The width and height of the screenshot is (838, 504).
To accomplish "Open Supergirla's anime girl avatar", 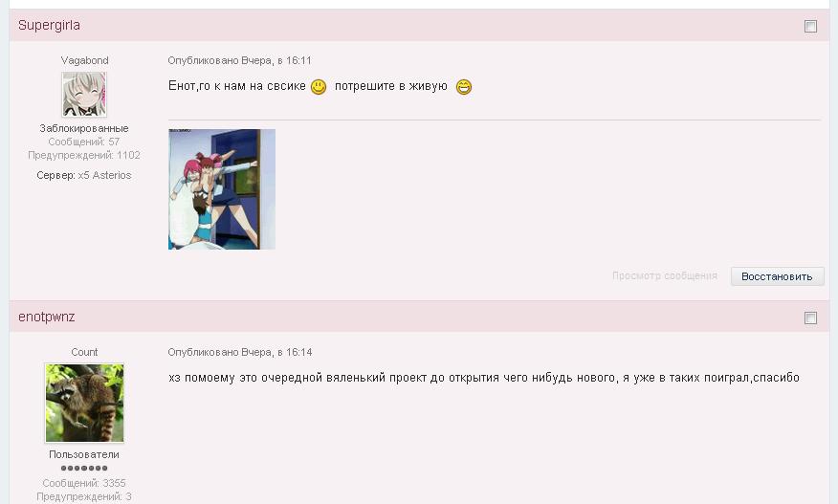I will click(84, 95).
